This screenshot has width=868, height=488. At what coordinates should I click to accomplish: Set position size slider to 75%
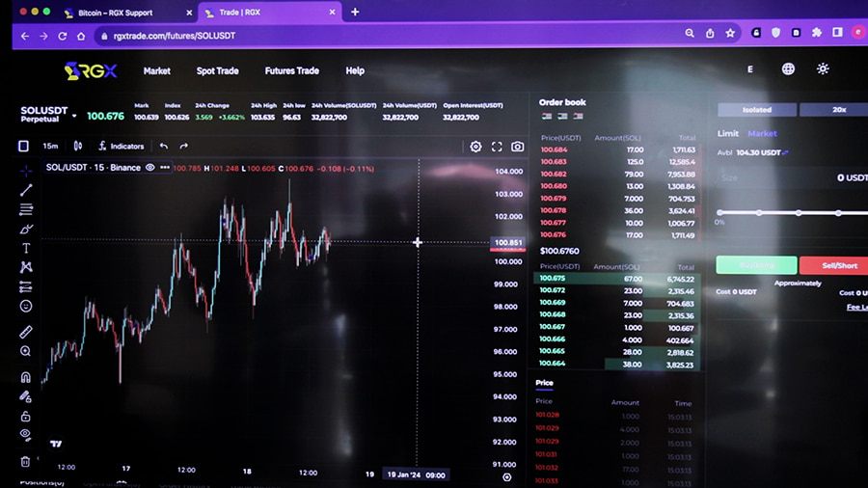(838, 212)
